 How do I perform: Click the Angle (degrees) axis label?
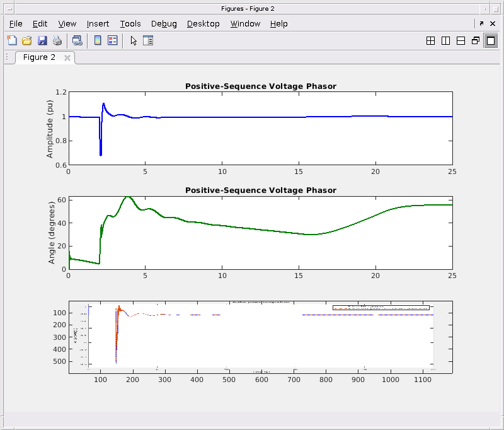52,233
